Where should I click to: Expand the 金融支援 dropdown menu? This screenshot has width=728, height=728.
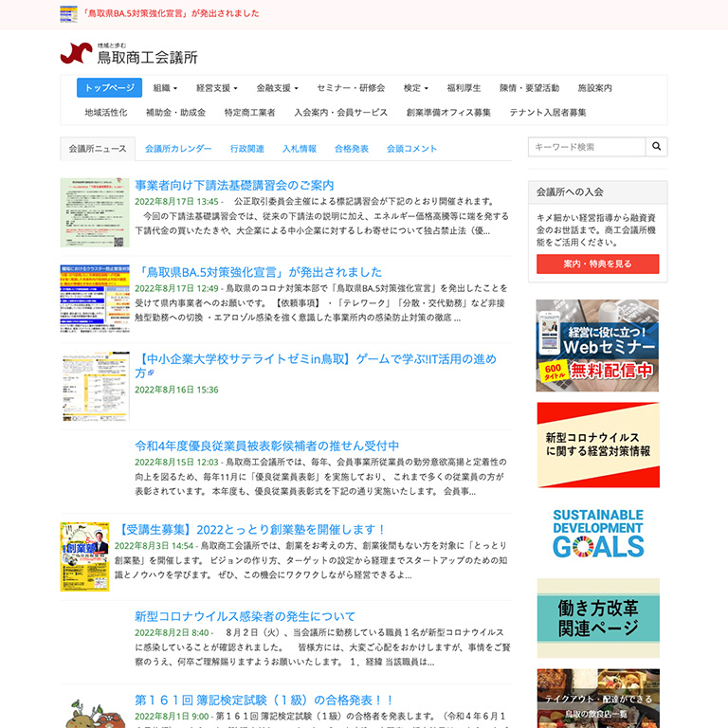coord(277,88)
